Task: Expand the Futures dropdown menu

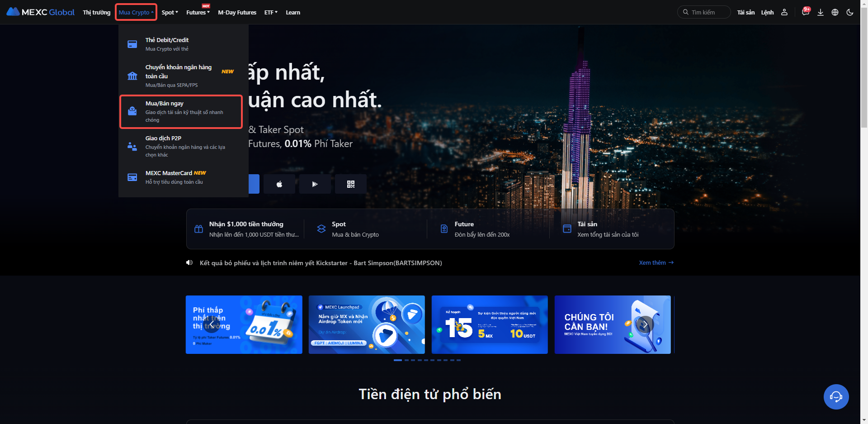Action: pos(198,12)
